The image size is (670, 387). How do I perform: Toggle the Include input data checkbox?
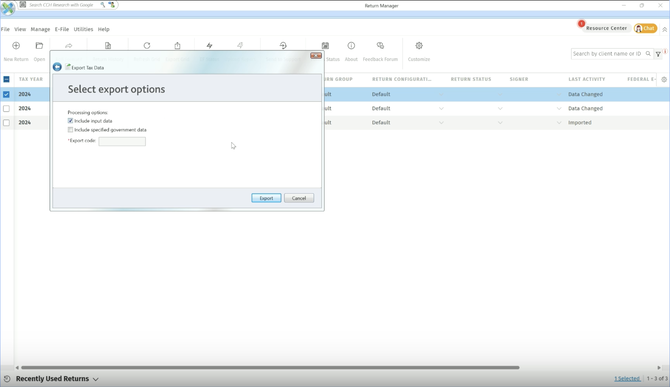[71, 121]
